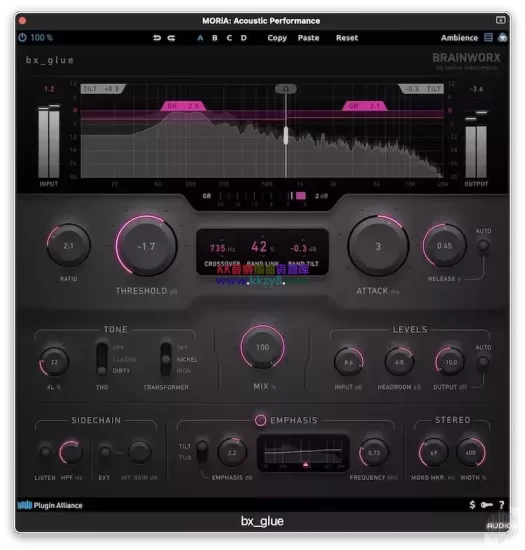Screen dimensions: 525x550
Task: Click the headphone solo icon on crossover line
Action: tap(286, 89)
